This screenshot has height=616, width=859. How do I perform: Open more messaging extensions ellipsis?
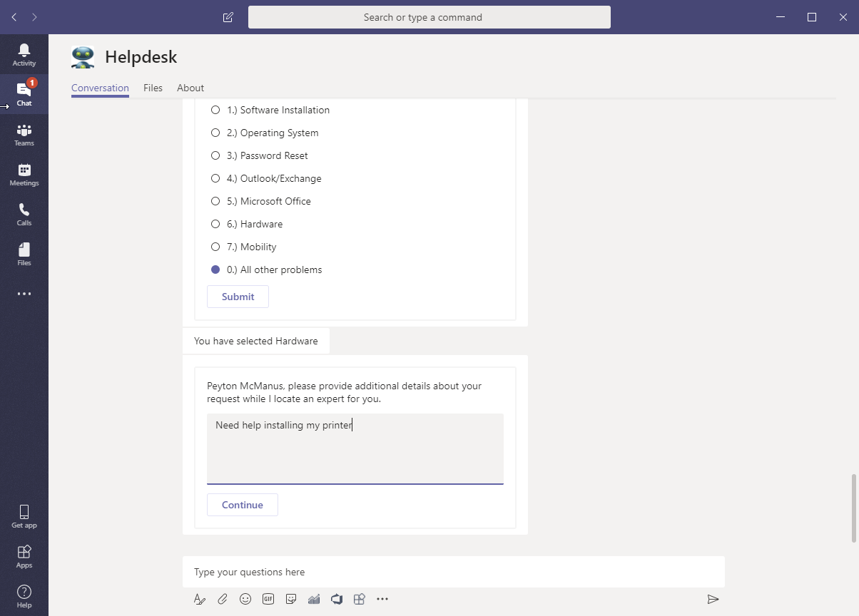coord(382,599)
